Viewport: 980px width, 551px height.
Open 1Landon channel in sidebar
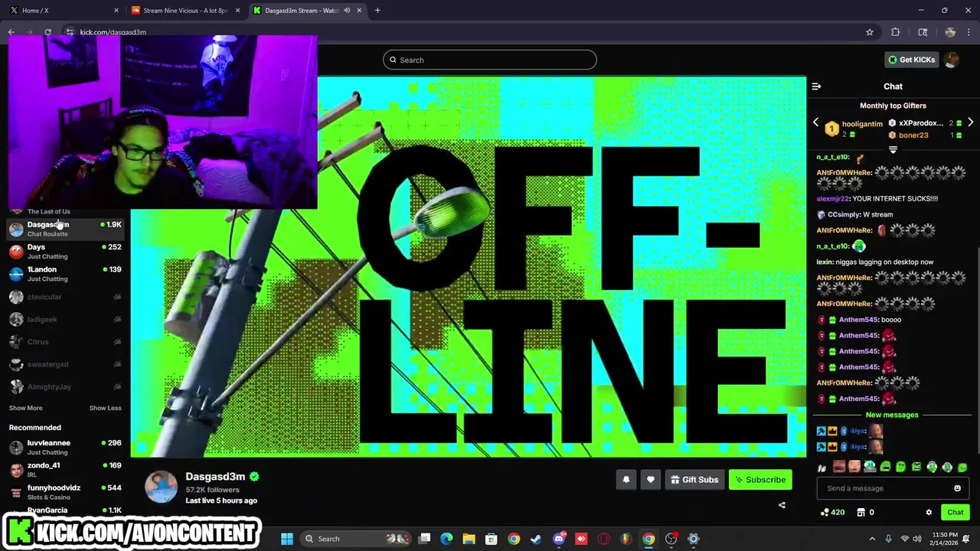pos(65,274)
